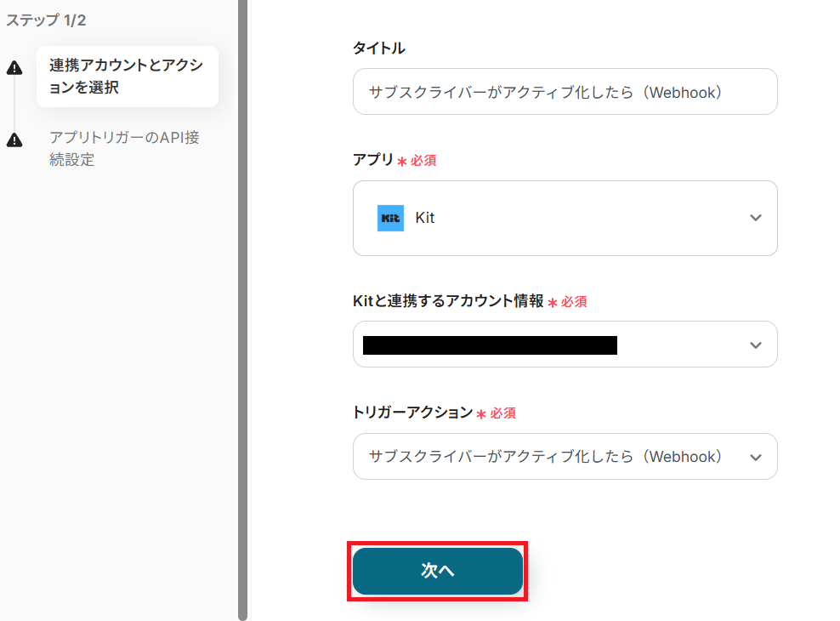Click chevron arrow in the account info field

(755, 345)
